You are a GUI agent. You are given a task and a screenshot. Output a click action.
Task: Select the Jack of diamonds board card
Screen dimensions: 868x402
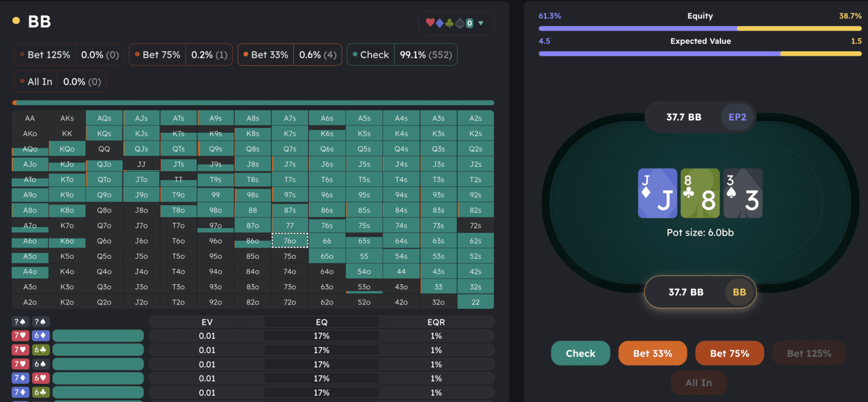click(658, 194)
